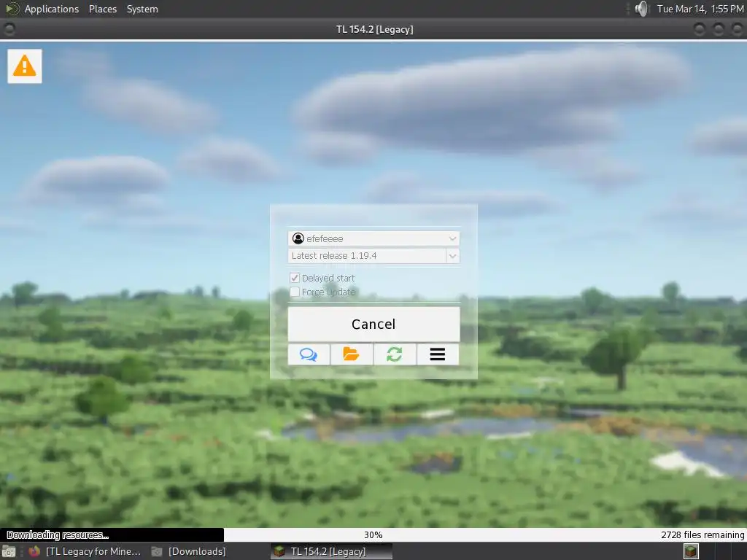Click the orange warning triangle icon

click(x=24, y=66)
